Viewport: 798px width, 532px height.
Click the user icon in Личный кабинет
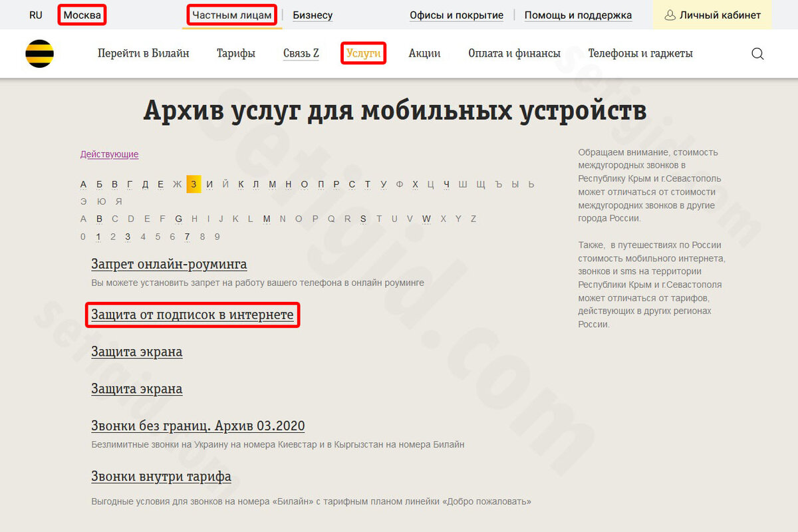(670, 15)
